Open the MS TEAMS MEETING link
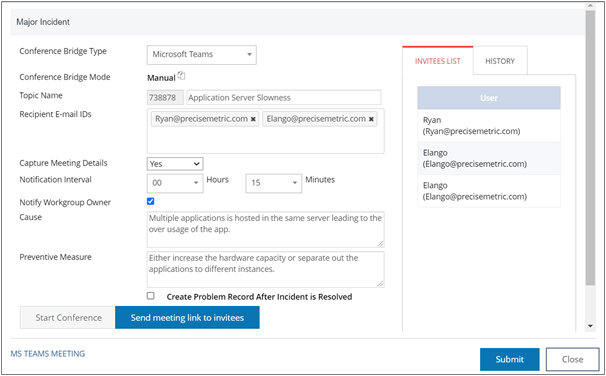Screen dimensions: 606x376 point(48,354)
